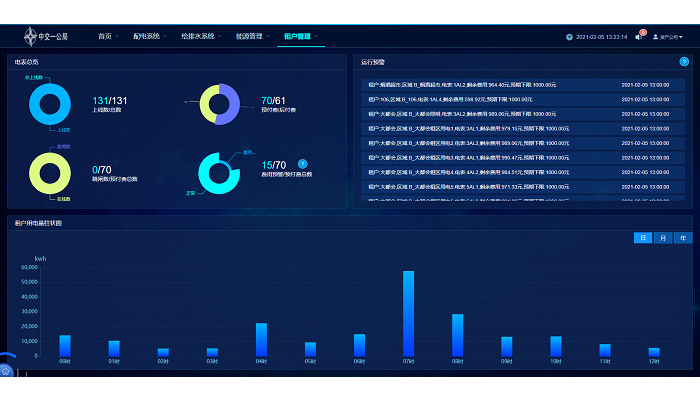This screenshot has height=400, width=700.
Task: Expand the 配电系统 dropdown menu
Action: 148,37
